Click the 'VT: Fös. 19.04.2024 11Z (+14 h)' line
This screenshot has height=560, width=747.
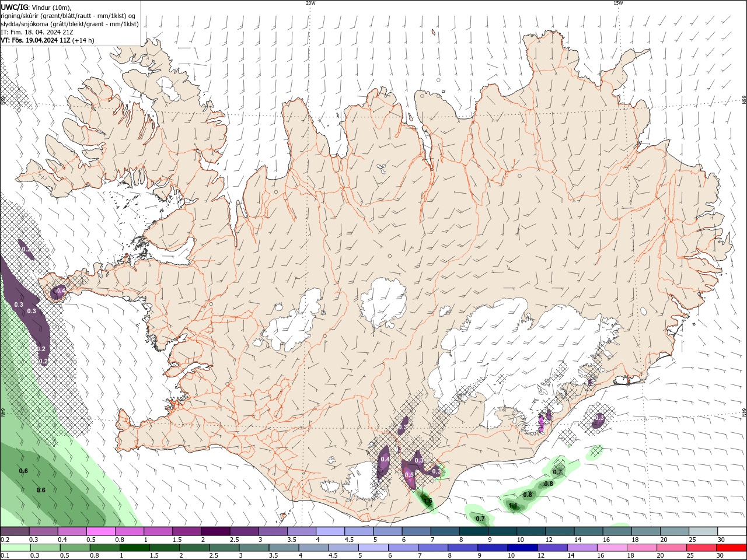click(48, 40)
